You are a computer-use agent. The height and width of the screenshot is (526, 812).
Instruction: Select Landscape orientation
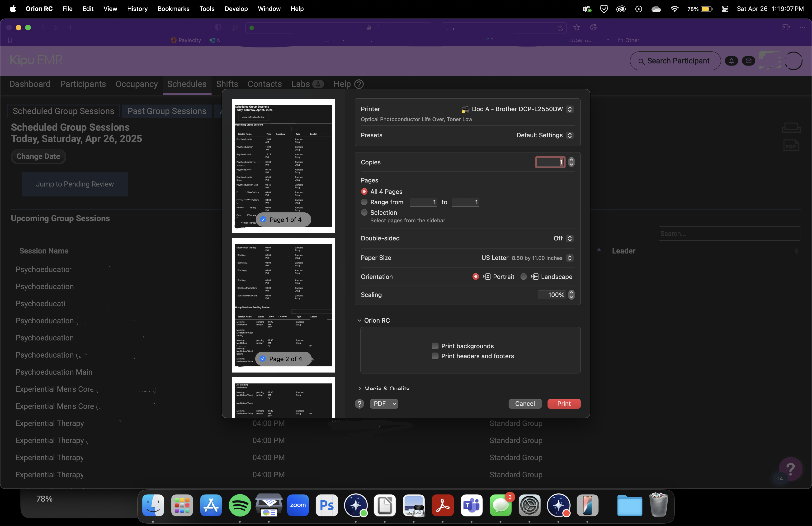524,277
